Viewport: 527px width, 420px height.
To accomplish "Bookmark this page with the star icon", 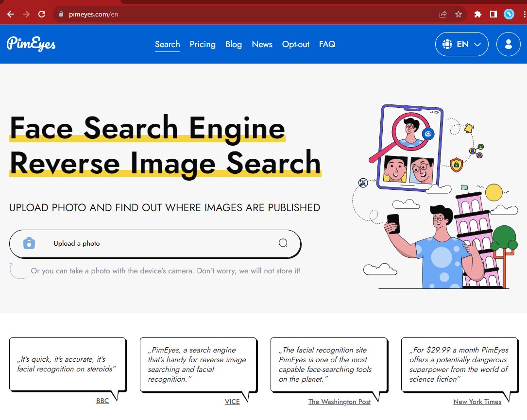I will point(458,14).
